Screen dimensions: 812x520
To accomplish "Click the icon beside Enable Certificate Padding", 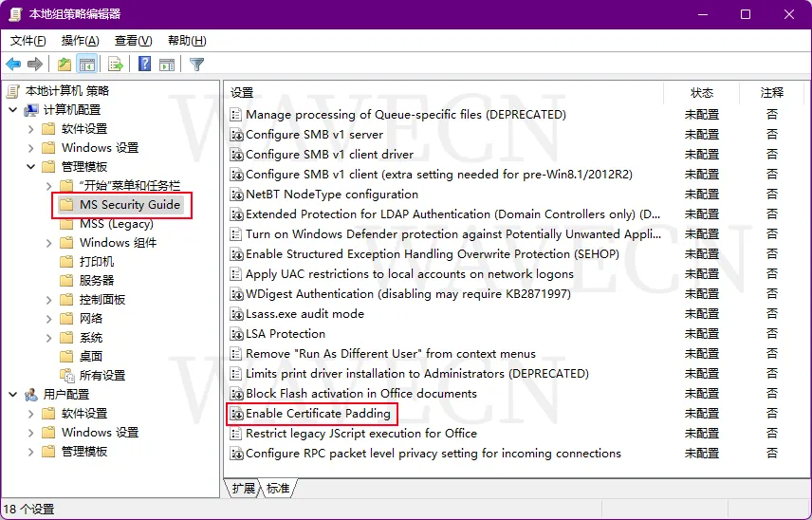I will pos(236,414).
